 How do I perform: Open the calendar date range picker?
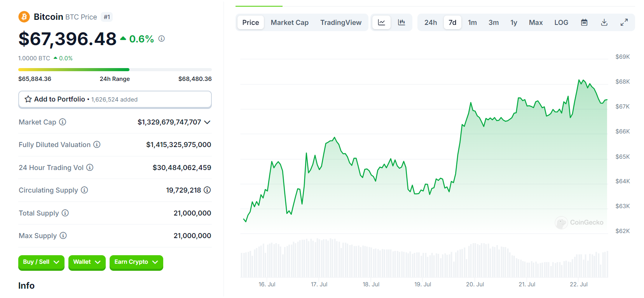point(584,23)
